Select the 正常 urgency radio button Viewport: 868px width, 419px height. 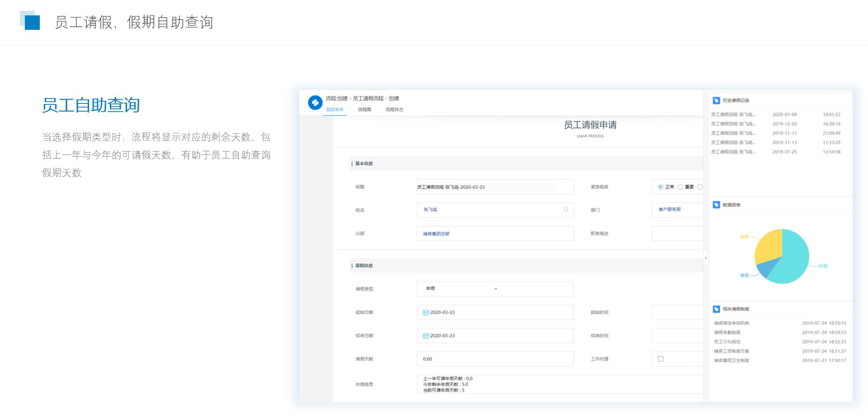(660, 187)
